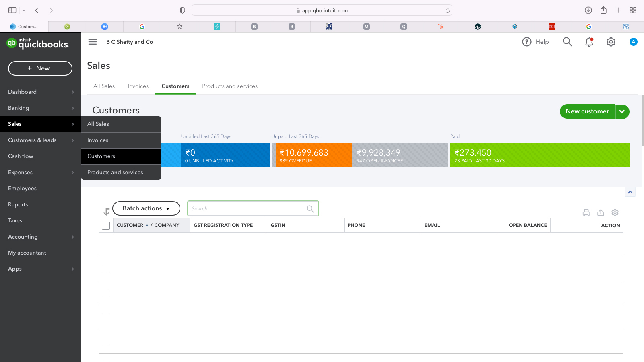Filter by the orange overdue bar
The height and width of the screenshot is (362, 644).
click(312, 155)
